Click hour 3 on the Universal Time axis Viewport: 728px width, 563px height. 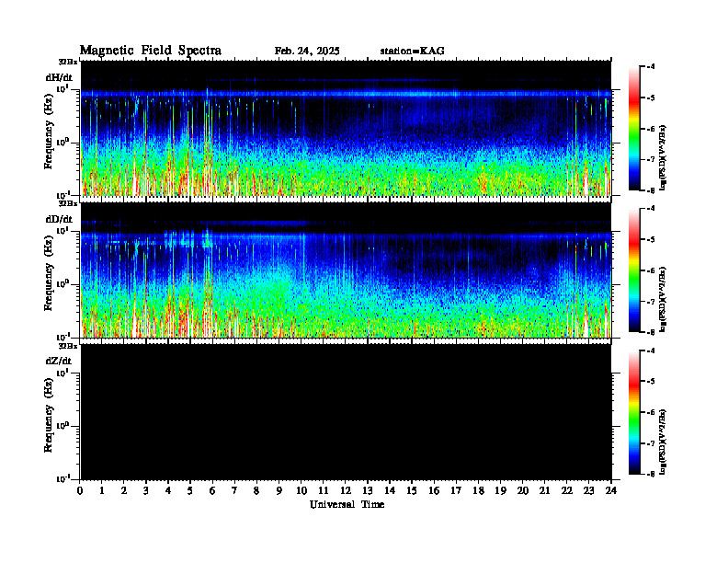pyautogui.click(x=146, y=491)
